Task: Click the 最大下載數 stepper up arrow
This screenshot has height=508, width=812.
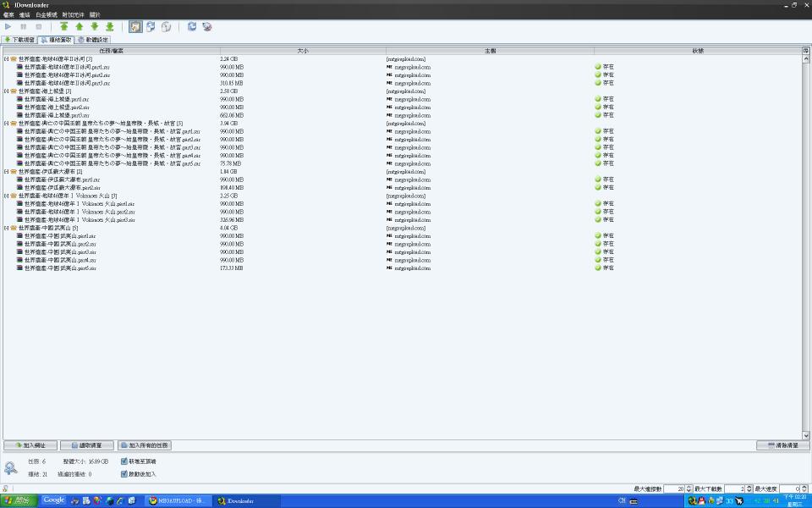Action: 749,484
